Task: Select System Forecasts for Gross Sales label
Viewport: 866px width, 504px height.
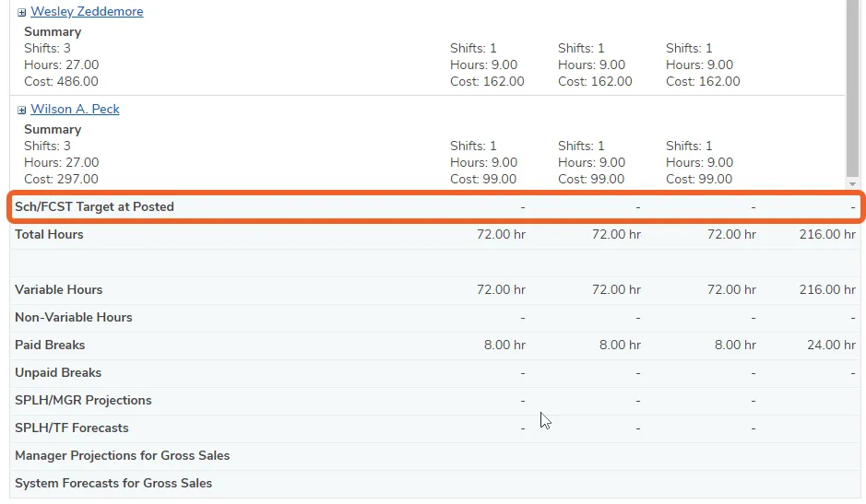Action: pyautogui.click(x=113, y=483)
